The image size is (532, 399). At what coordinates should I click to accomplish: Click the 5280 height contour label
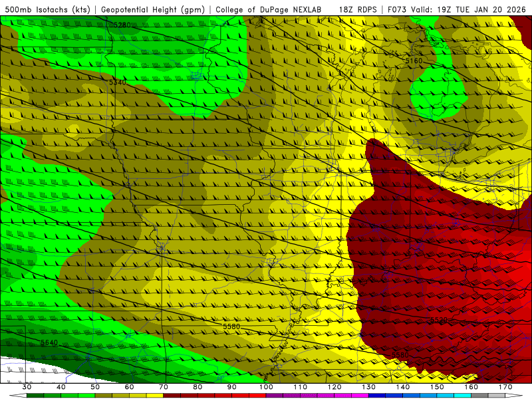(122, 25)
